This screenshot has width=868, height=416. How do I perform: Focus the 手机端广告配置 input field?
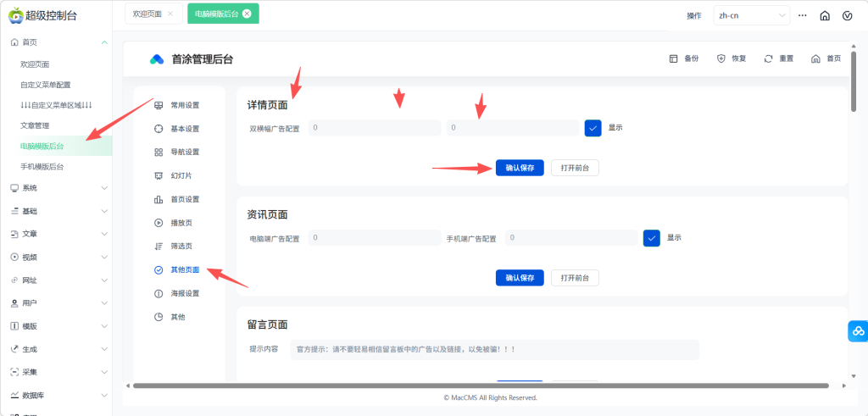coord(571,238)
